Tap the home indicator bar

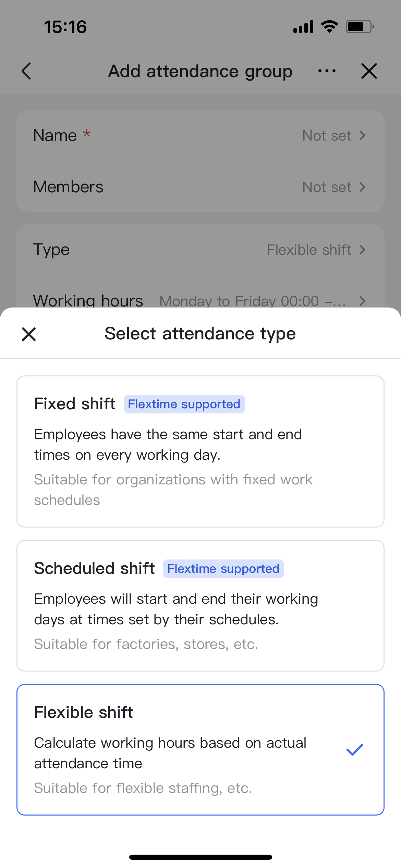(200, 857)
